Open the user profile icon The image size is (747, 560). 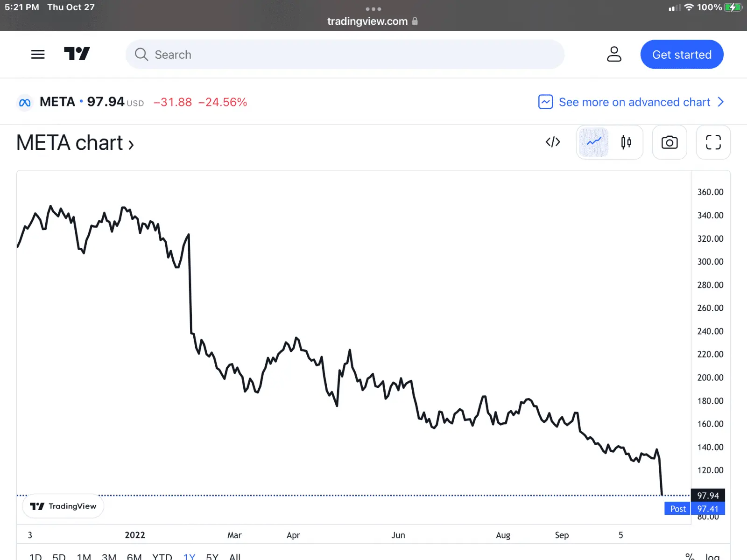[614, 54]
